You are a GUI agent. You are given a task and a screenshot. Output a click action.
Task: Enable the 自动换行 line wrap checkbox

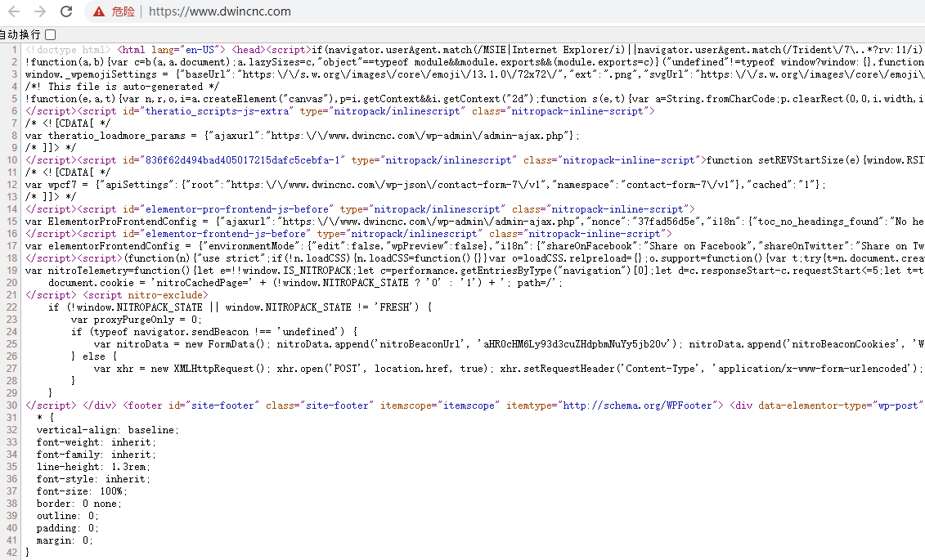pos(51,34)
